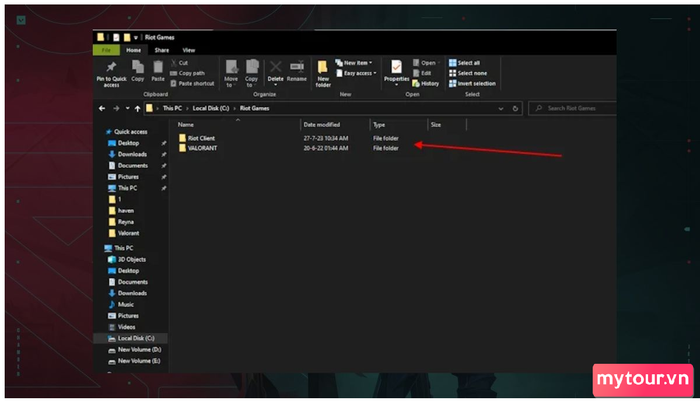Select Quick access in the navigation pane
Screen dimensions: 700x405
pyautogui.click(x=126, y=132)
